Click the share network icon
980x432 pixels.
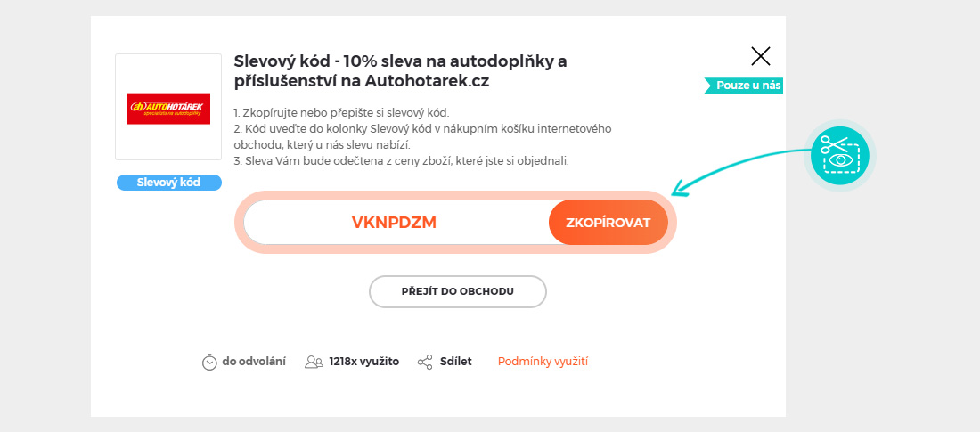425,362
